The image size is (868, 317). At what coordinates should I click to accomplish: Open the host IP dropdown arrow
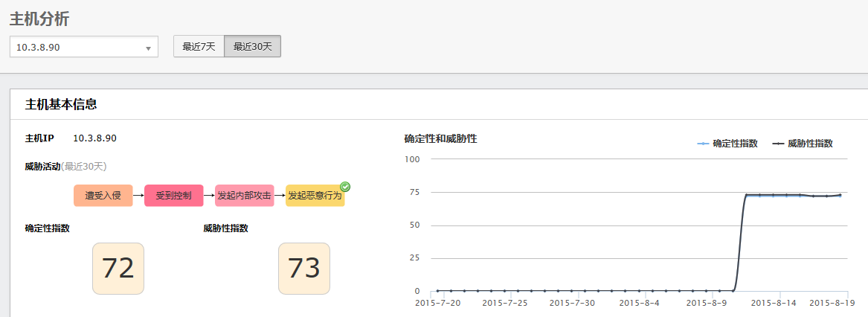(148, 48)
